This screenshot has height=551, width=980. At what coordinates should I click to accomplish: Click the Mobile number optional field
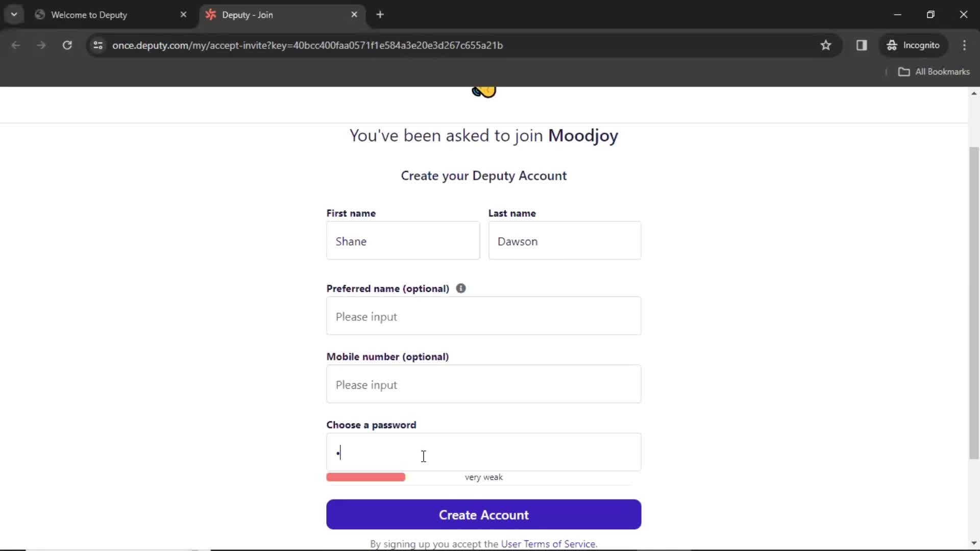click(483, 385)
